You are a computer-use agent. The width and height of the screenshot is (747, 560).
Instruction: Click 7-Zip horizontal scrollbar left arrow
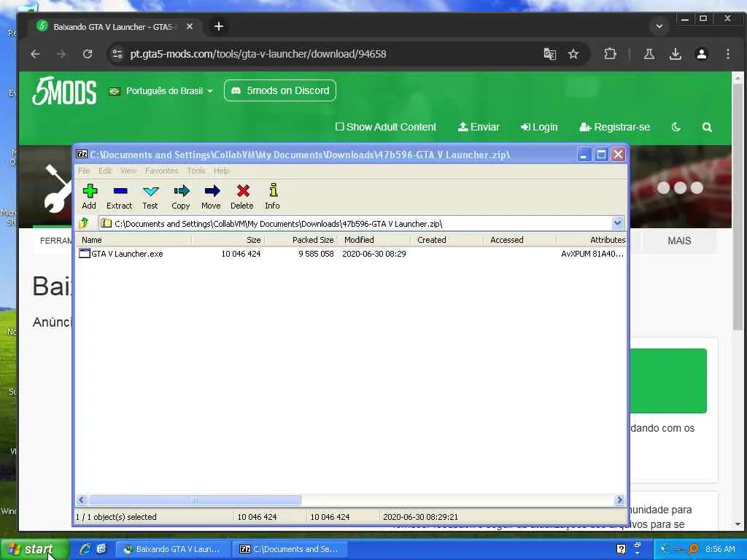point(82,500)
